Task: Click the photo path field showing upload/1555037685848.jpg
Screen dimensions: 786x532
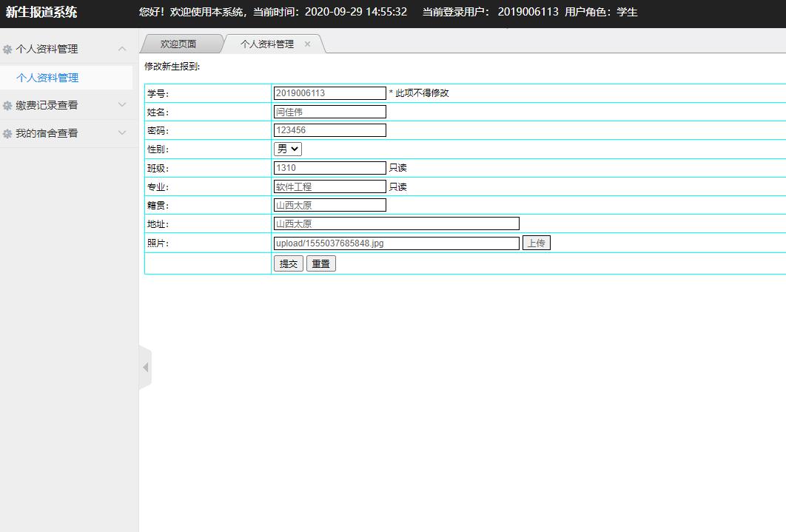Action: click(396, 243)
